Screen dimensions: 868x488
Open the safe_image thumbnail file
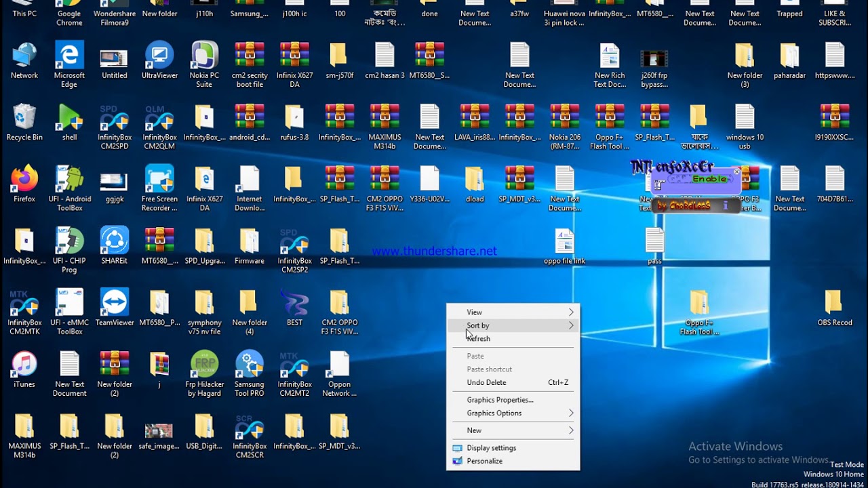pos(159,430)
